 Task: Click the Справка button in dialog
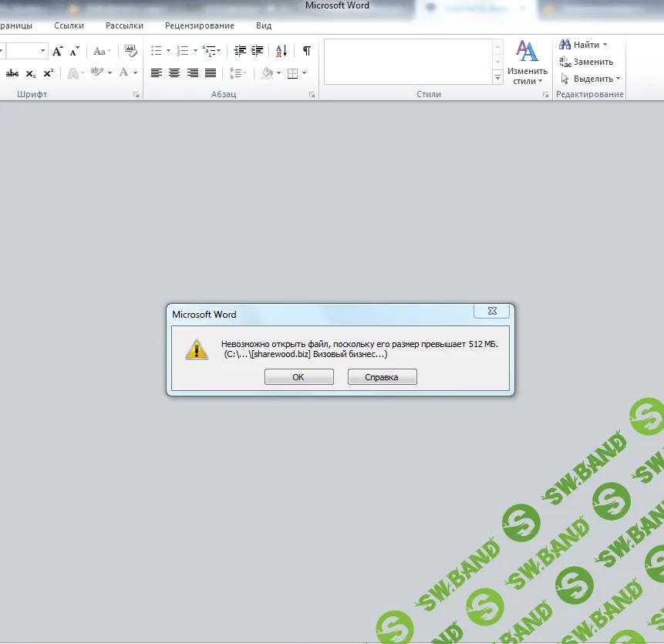(382, 377)
